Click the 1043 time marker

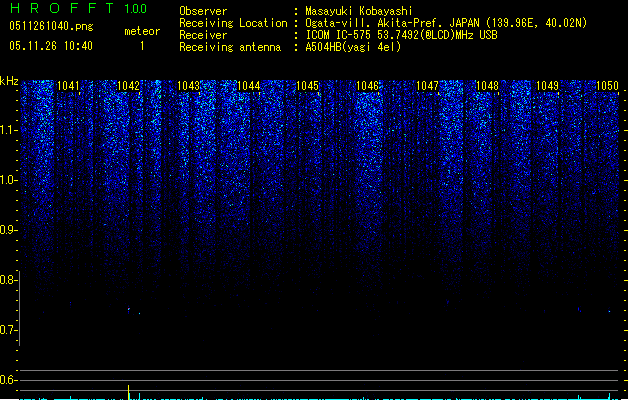(x=189, y=86)
